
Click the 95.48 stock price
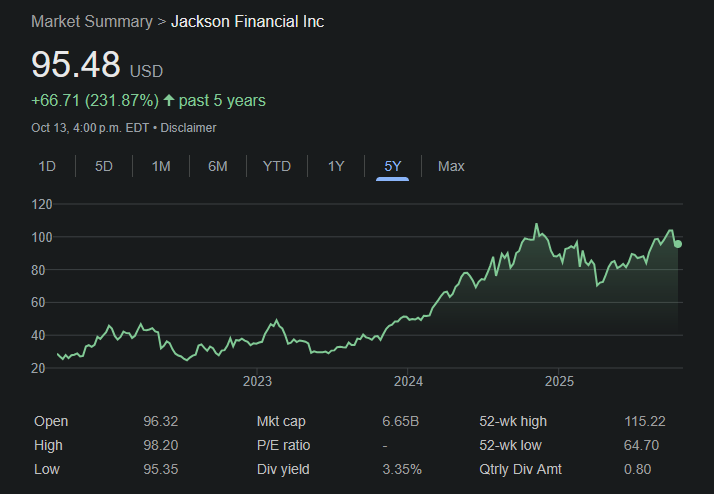coord(76,64)
